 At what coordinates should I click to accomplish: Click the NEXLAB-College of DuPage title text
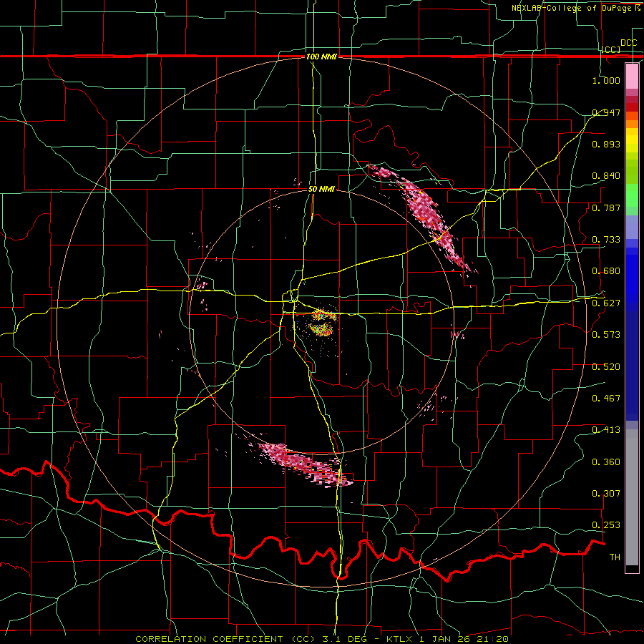572,8
